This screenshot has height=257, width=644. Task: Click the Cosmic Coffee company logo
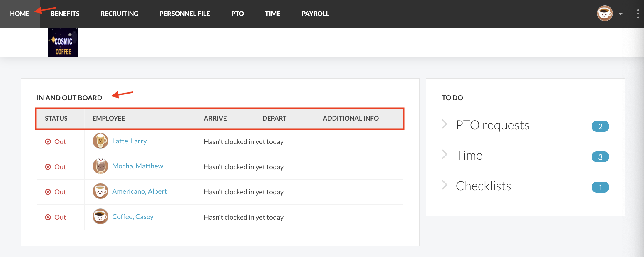tap(63, 43)
